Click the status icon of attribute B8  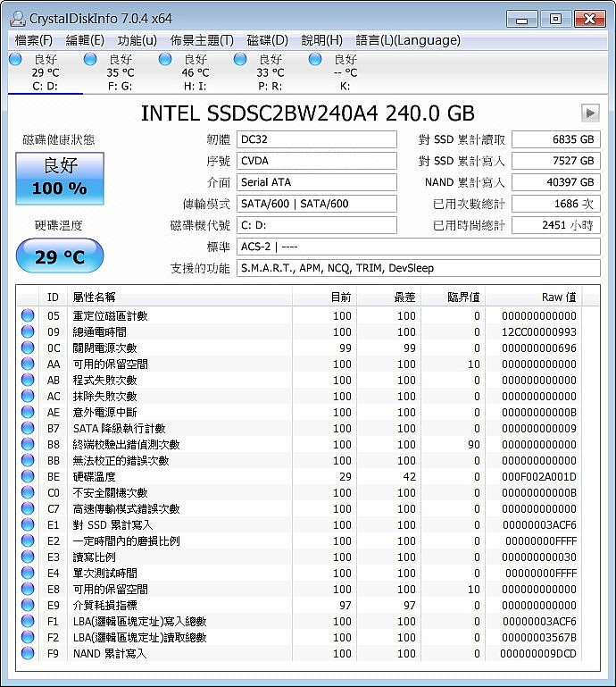pyautogui.click(x=28, y=444)
